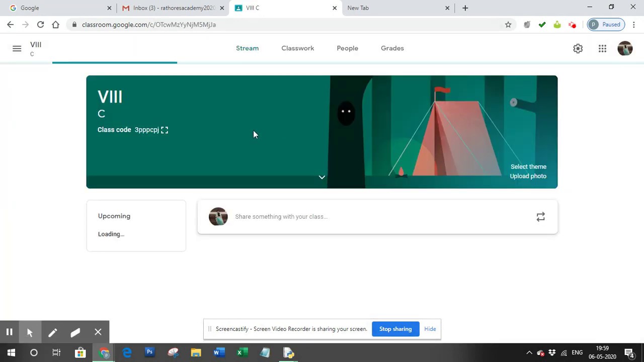Image resolution: width=644 pixels, height=362 pixels.
Task: Open the Google account avatar menu
Action: pyautogui.click(x=625, y=48)
